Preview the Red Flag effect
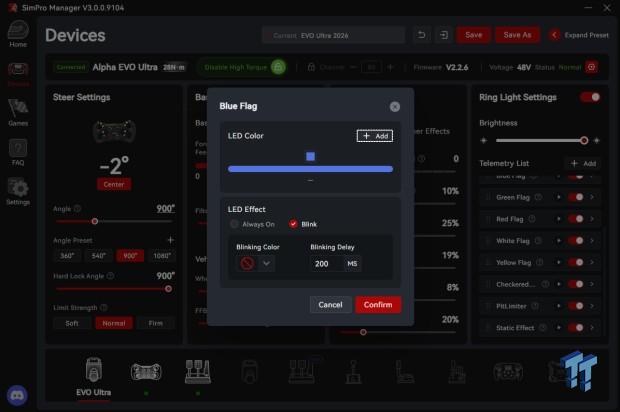620x412 pixels. [559, 219]
